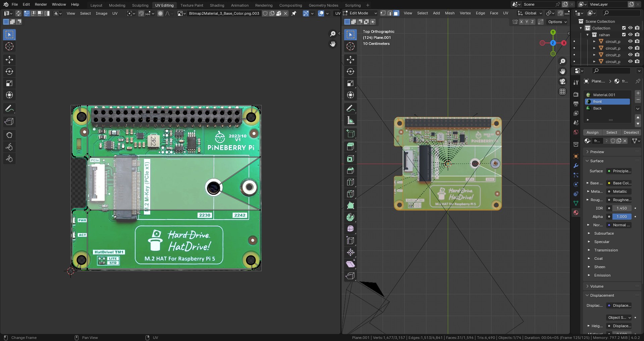Screen dimensions: 644x341
Task: Select the Measure tool in 3D viewport
Action: (x=351, y=120)
